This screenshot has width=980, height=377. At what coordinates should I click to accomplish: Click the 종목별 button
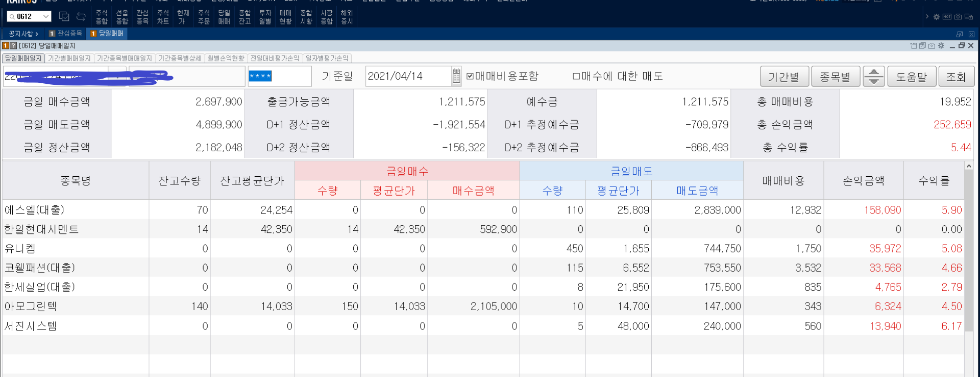pyautogui.click(x=836, y=77)
